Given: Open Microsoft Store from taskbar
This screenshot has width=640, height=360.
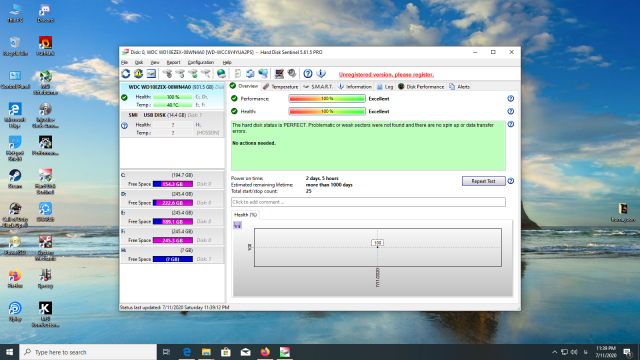Looking at the screenshot, I should pos(226,352).
